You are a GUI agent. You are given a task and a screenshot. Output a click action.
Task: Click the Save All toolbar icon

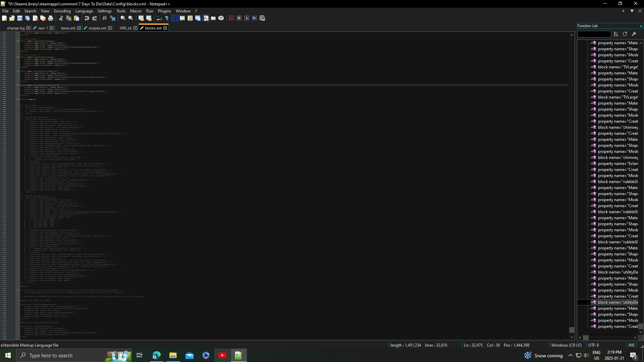[x=28, y=18]
